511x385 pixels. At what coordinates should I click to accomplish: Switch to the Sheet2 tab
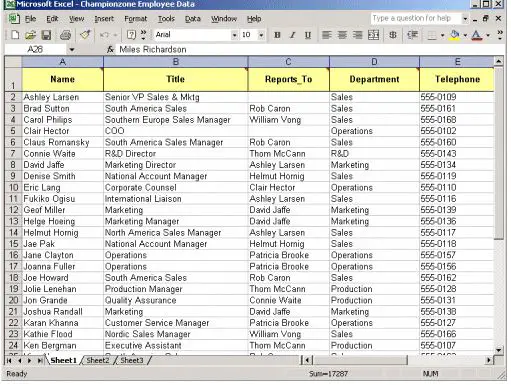[98, 360]
